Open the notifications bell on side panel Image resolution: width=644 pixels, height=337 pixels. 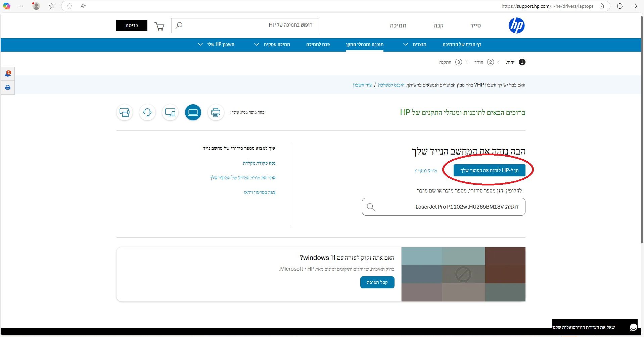8,73
